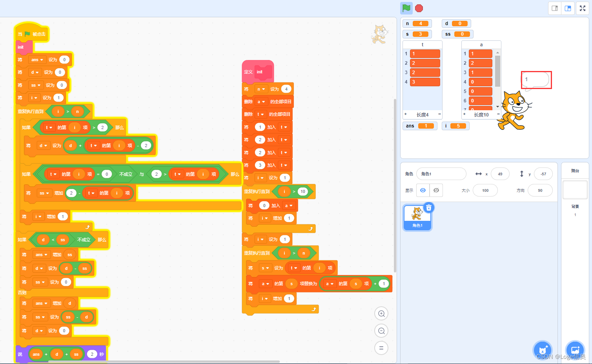Open 's' variable dropdown in set s block
Image resolution: width=592 pixels, height=364 pixels.
(265, 268)
